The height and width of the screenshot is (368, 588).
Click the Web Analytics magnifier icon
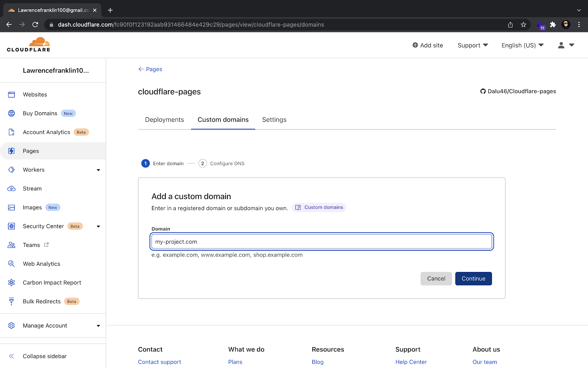(x=11, y=264)
